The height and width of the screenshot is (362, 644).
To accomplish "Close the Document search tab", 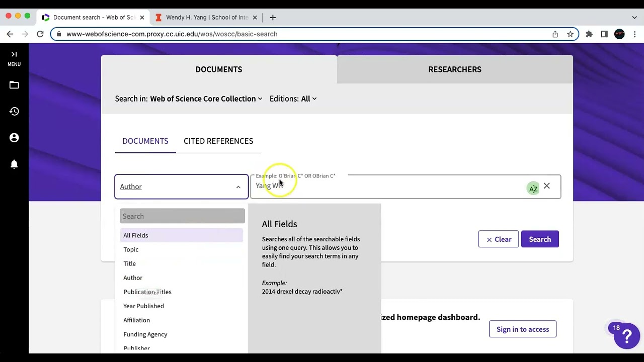I will click(142, 18).
